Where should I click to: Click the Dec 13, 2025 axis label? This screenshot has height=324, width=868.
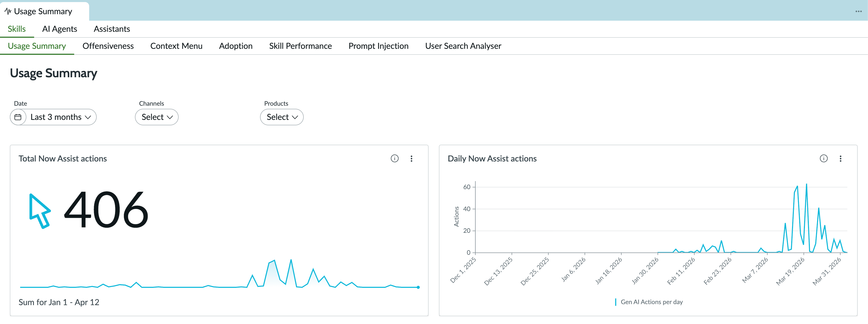coord(498,272)
